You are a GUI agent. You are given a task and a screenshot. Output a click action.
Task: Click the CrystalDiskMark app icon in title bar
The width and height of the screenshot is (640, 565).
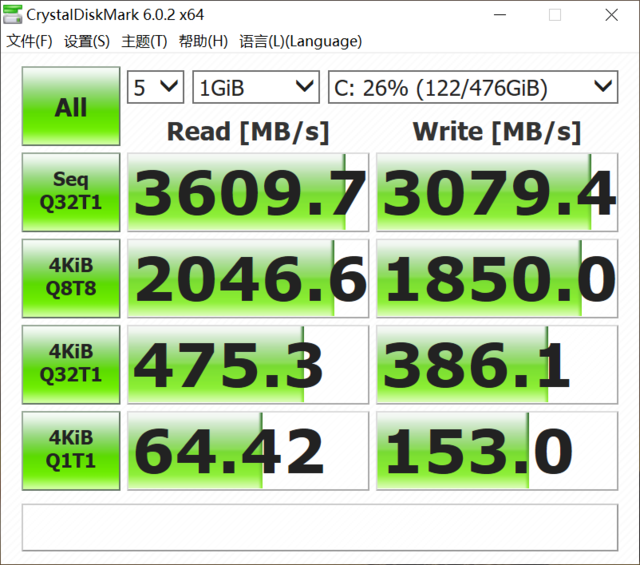(12, 15)
